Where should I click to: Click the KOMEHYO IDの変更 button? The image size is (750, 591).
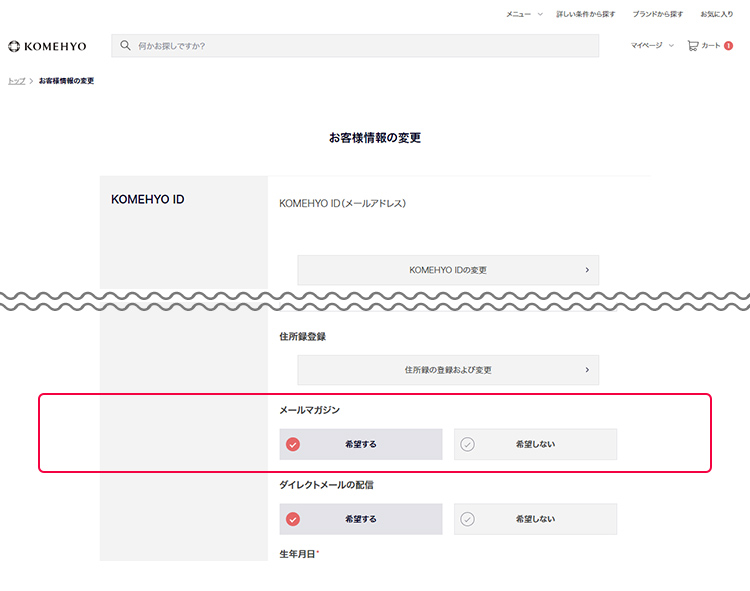click(x=448, y=270)
